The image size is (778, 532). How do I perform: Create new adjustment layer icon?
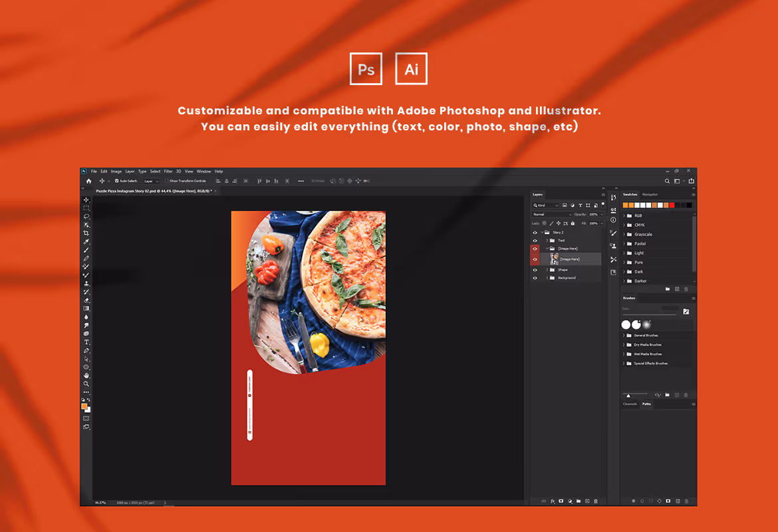570,501
